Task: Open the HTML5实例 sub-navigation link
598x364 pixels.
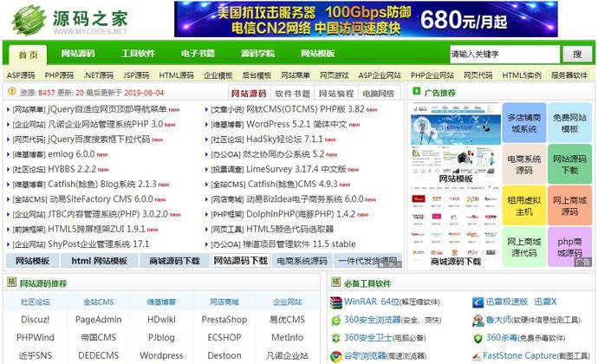Action: pos(522,75)
